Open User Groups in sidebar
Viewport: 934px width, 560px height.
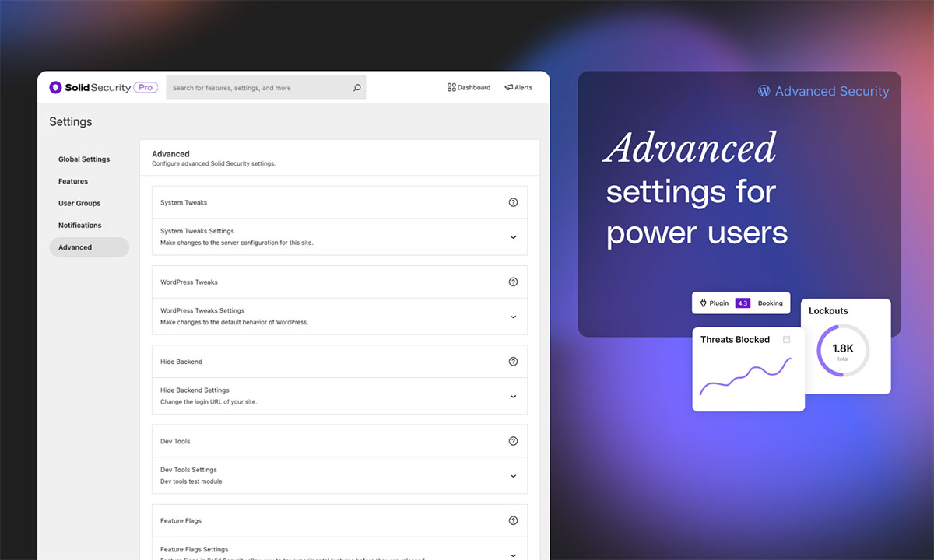coord(79,203)
